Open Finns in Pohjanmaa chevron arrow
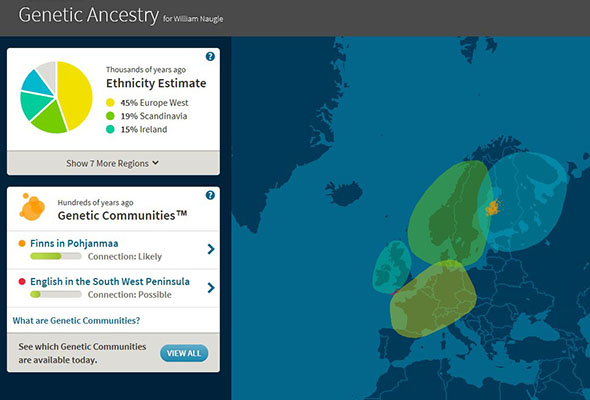This screenshot has width=590, height=400. click(x=211, y=249)
